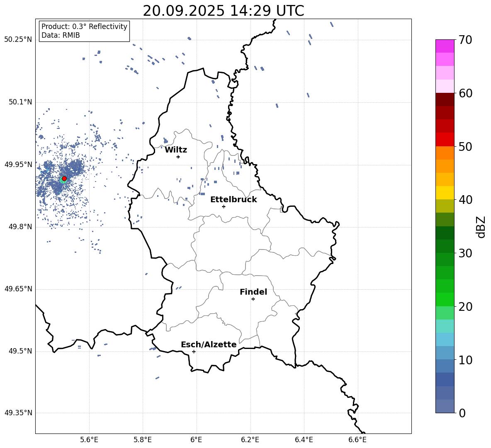Click the 50.1°N latitude label
This screenshot has height=448, width=491.
(x=20, y=102)
